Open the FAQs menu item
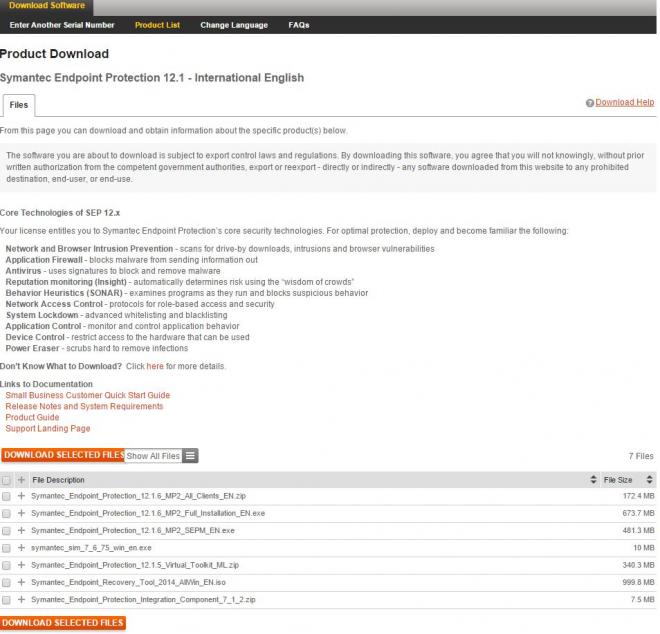Screen dimensions: 660x634 pos(299,25)
